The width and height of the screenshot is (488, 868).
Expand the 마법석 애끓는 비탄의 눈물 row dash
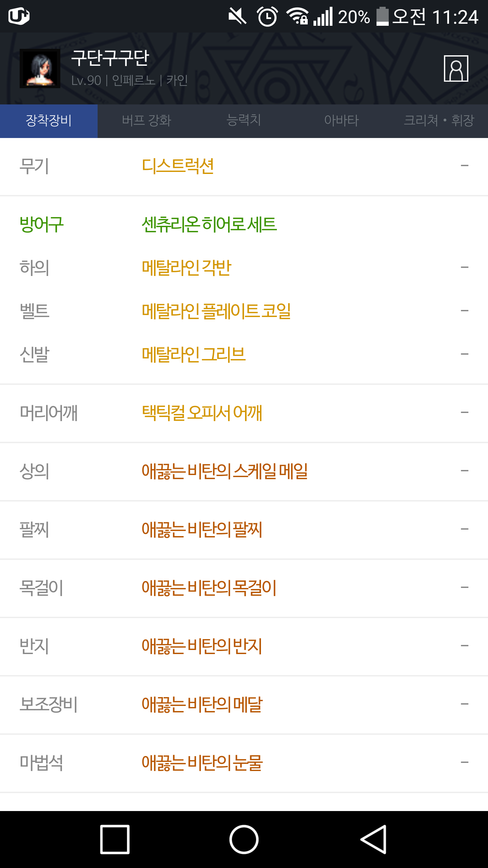point(465,763)
